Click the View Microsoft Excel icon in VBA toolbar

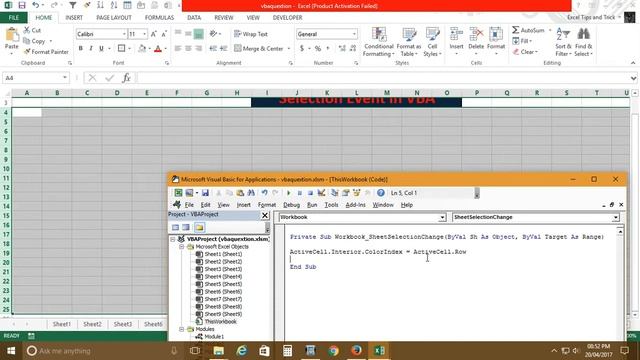click(x=178, y=193)
